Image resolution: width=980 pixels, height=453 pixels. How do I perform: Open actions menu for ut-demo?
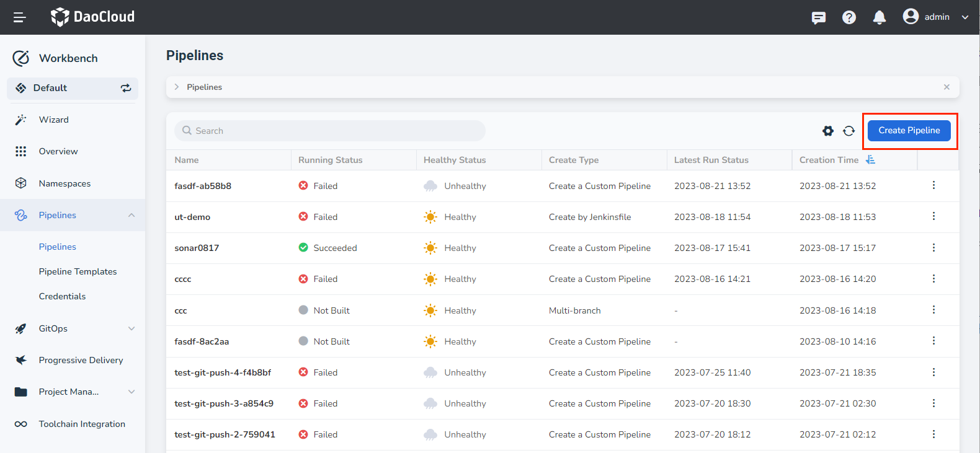tap(933, 216)
